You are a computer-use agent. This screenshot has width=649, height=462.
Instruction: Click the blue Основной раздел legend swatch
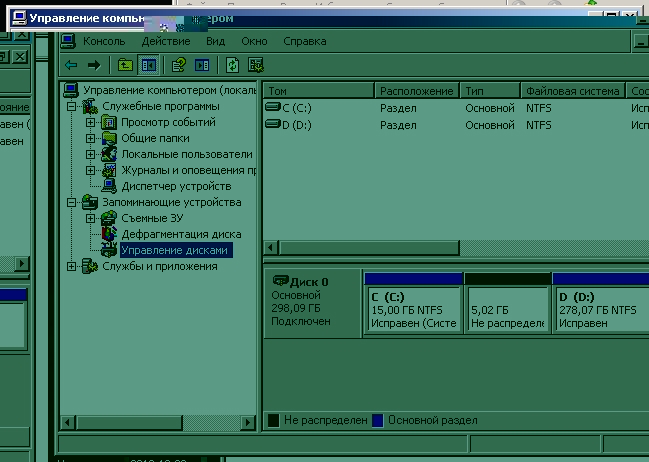378,421
